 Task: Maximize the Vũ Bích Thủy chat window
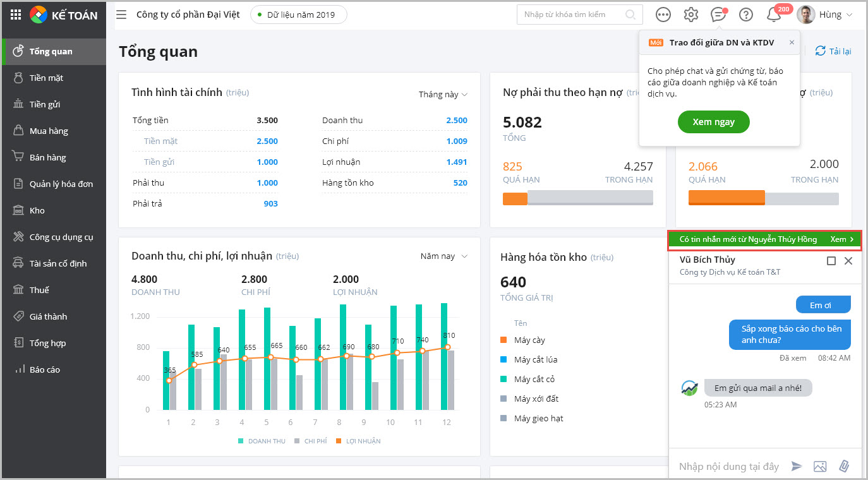coord(831,261)
